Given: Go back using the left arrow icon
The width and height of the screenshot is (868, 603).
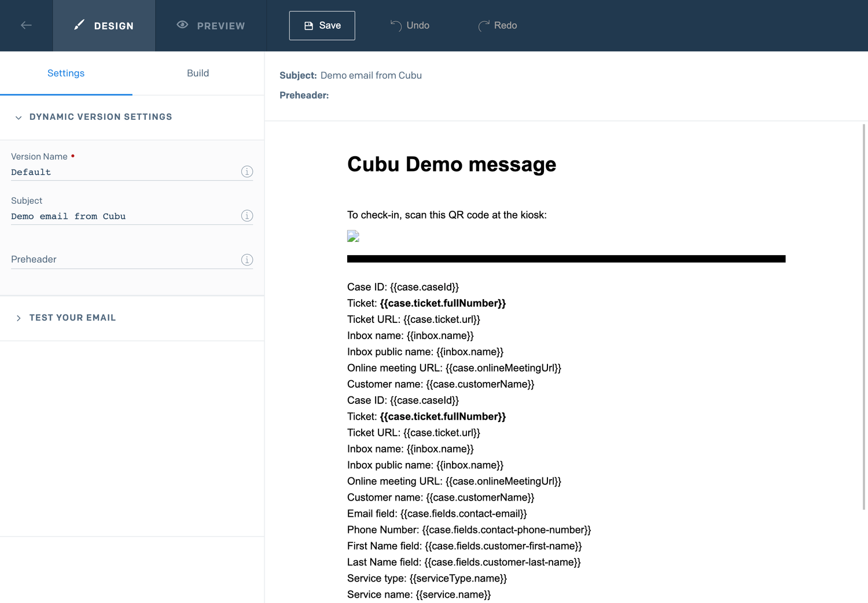Looking at the screenshot, I should [26, 25].
